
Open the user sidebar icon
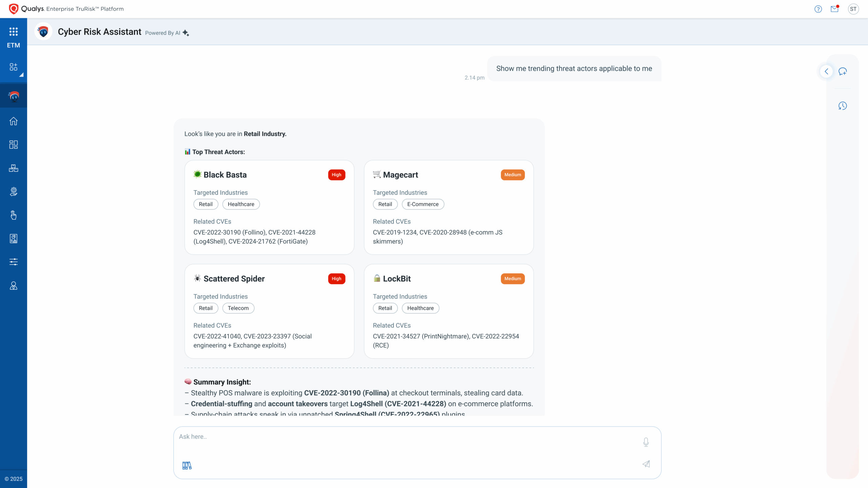pos(14,286)
